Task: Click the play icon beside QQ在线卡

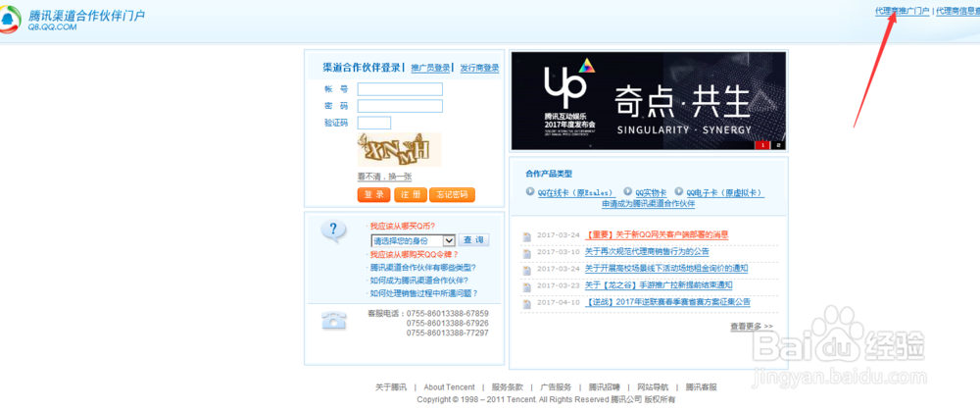Action: tap(530, 191)
